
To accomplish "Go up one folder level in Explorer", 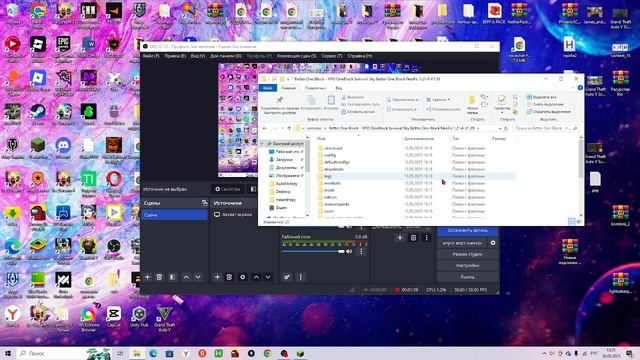I will tap(289, 128).
